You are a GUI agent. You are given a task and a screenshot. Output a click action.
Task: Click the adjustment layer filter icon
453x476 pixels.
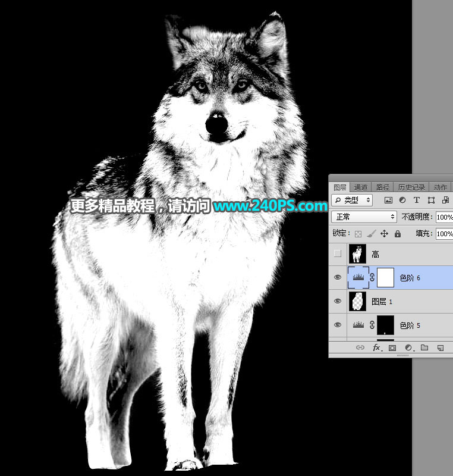tap(402, 201)
